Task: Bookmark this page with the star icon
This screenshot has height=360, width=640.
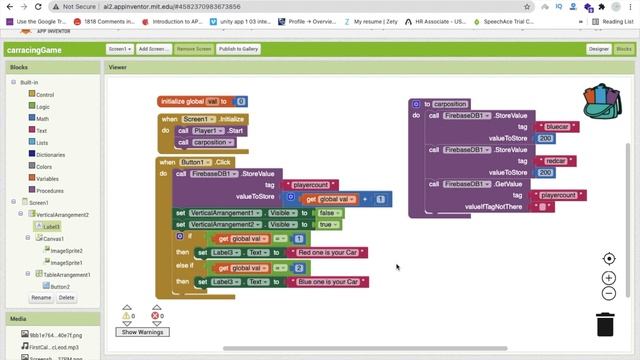Action: (527, 7)
